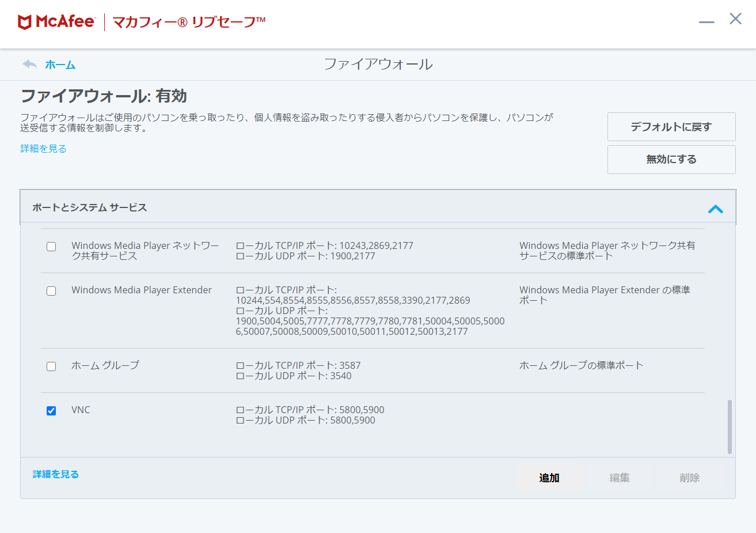The image size is (756, 533).
Task: Go back to ホーム
Action: pyautogui.click(x=60, y=65)
